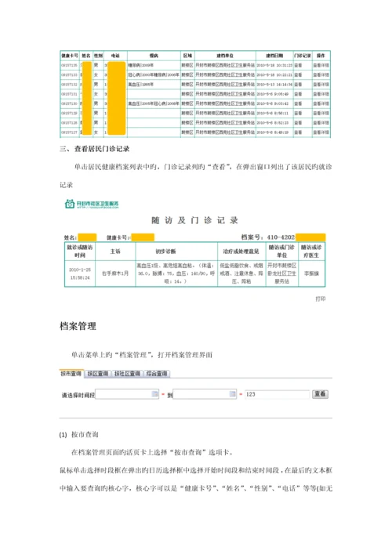The image size is (392, 554).
Task: Select 建档单位 column header
Action: point(225,56)
